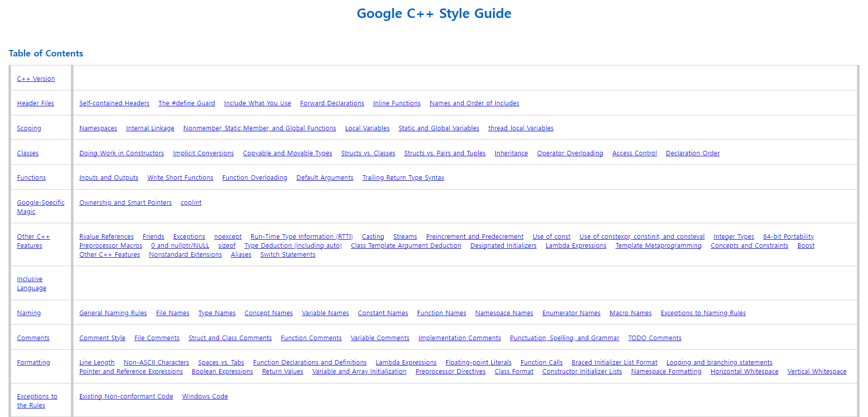868x417 pixels.
Task: Open Internal Linkage link
Action: pyautogui.click(x=150, y=128)
